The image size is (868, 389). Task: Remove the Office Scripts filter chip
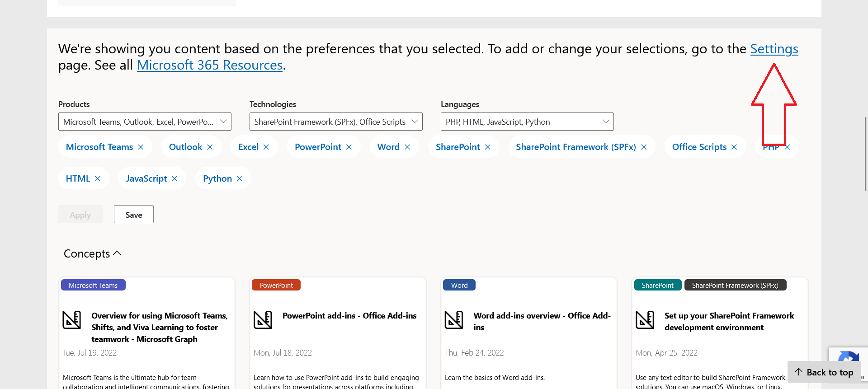(x=734, y=147)
